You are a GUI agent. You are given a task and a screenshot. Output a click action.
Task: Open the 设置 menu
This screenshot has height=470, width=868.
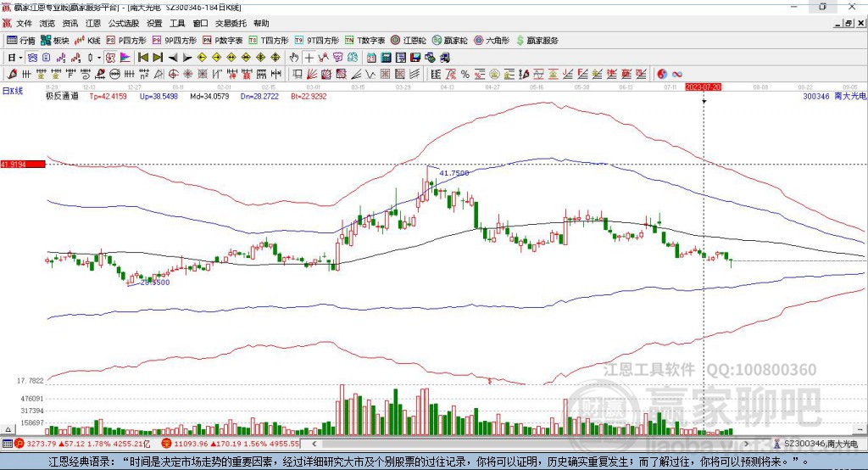point(154,23)
